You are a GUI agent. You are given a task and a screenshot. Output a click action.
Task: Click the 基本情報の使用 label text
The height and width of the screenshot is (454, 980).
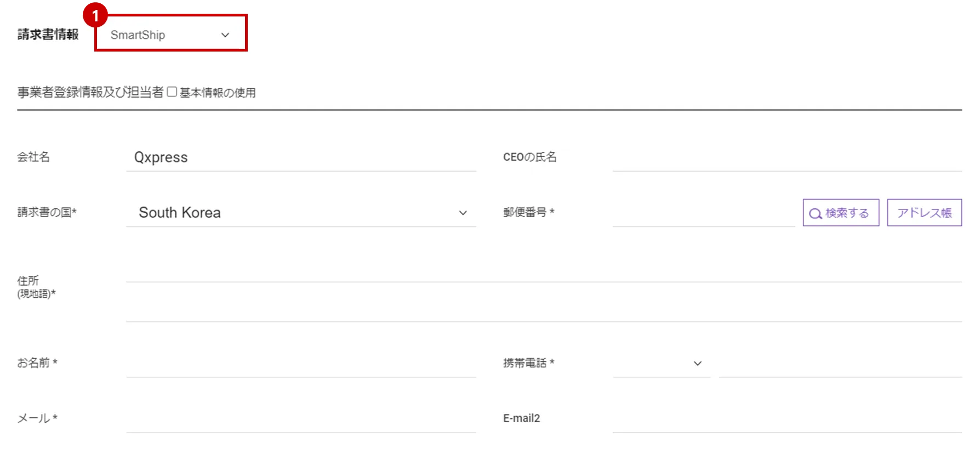[x=218, y=93]
